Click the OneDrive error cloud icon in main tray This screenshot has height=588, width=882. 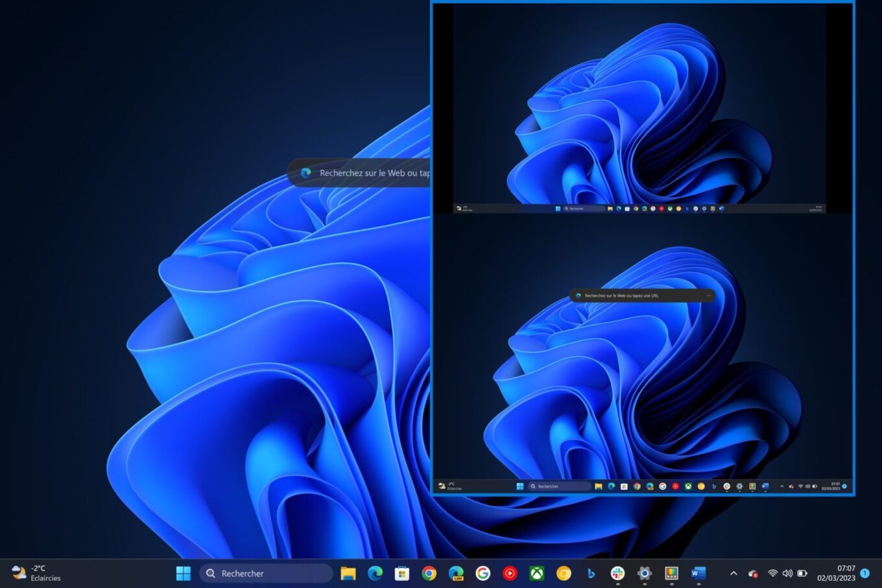(x=753, y=574)
